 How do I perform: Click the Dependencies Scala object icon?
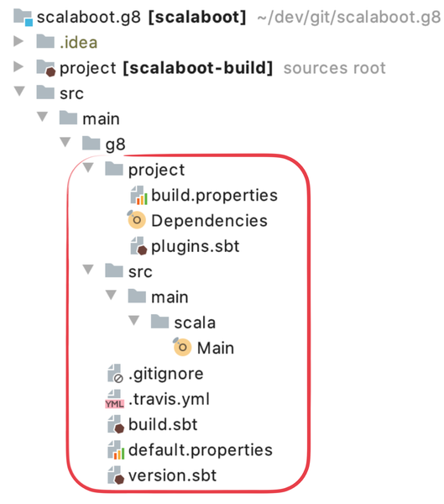[136, 220]
